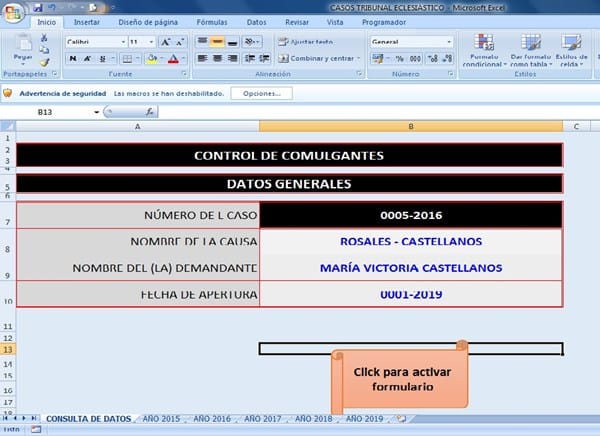Screen dimensions: 600x436
Task: Switch to the Diseño de página tab
Action: click(148, 23)
